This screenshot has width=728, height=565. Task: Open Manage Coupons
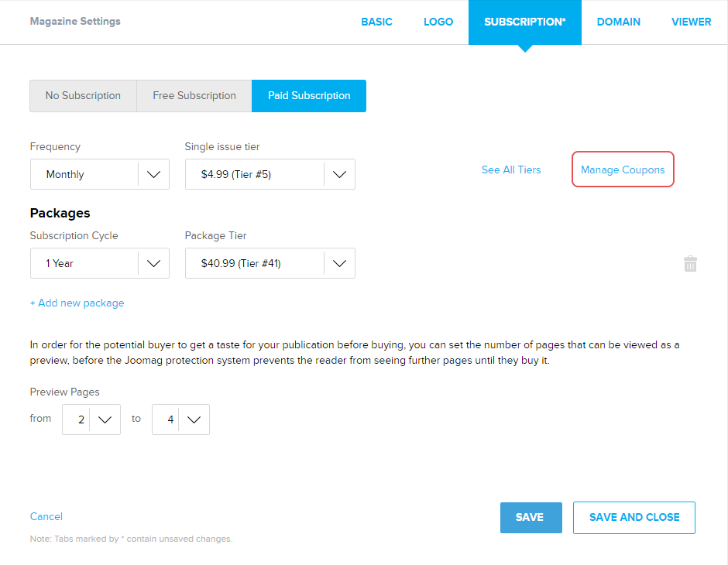click(623, 169)
